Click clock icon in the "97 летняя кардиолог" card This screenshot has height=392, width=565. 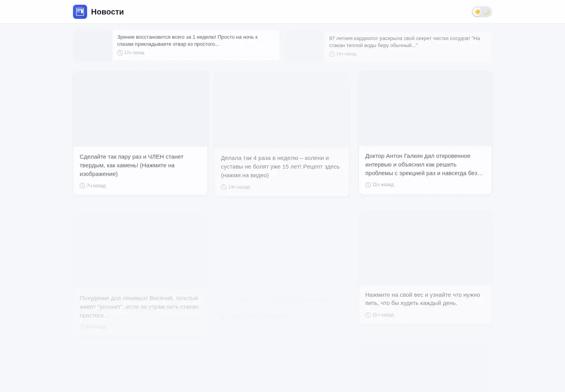(x=332, y=54)
